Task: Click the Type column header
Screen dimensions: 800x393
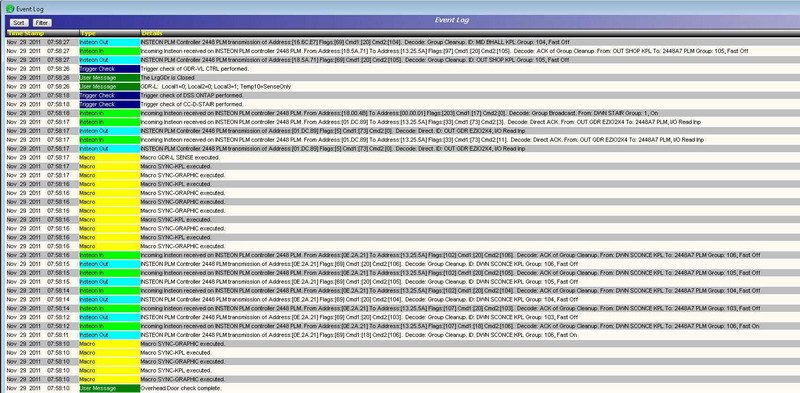Action: click(88, 33)
